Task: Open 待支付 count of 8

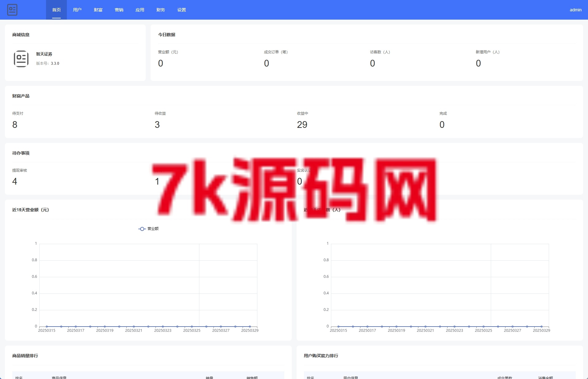Action: tap(15, 124)
